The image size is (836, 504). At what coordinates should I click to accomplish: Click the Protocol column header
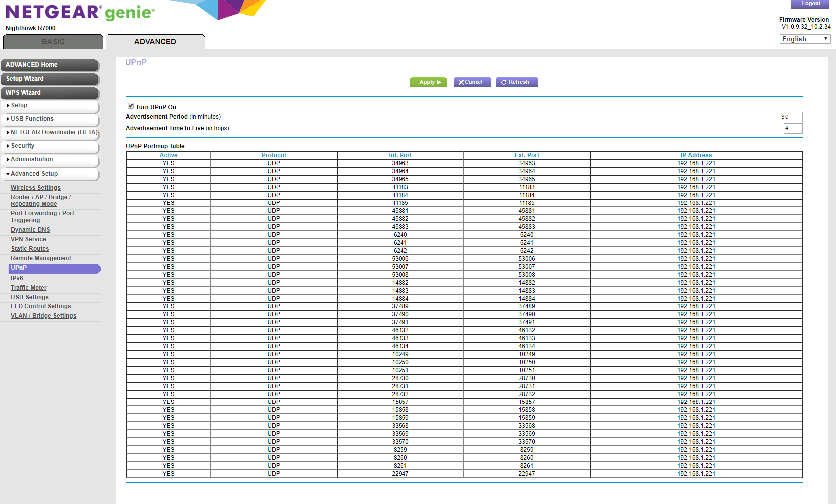[x=274, y=155]
